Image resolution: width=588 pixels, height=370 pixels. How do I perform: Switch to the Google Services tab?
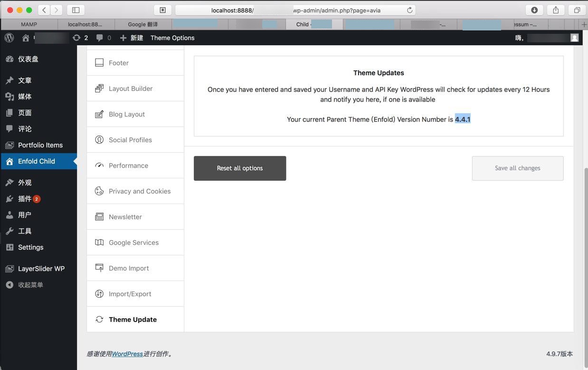[x=135, y=243]
